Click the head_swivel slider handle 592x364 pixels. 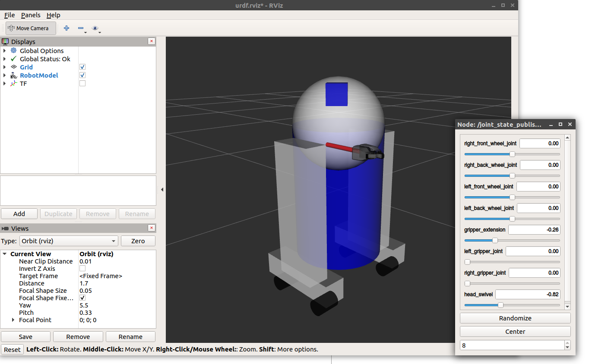(500, 305)
